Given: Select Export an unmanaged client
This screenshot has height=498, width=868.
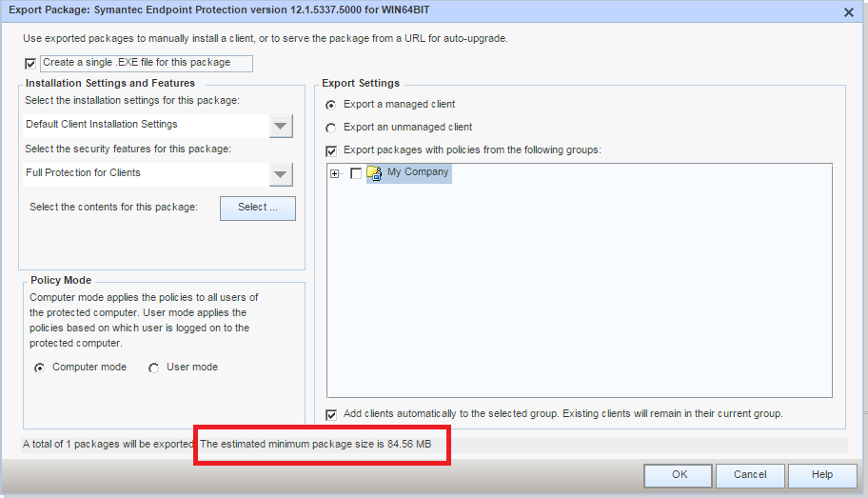Looking at the screenshot, I should (x=331, y=128).
